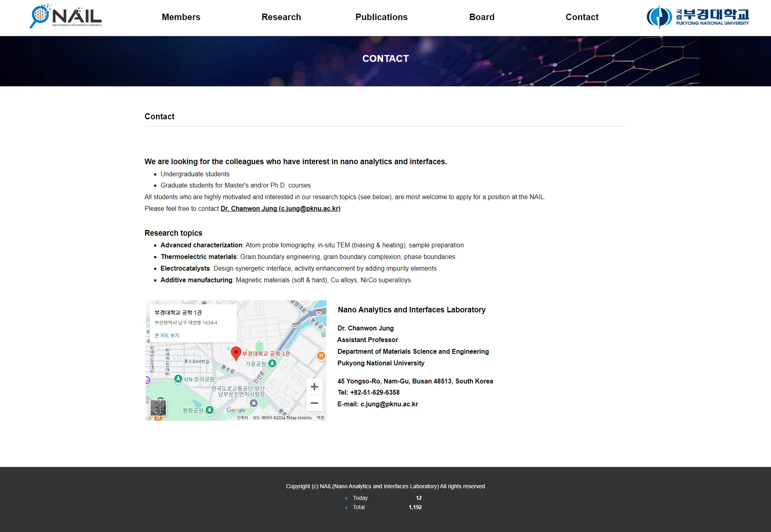Select the UN 조각공원 park marker
The image size is (771, 532).
click(x=178, y=379)
